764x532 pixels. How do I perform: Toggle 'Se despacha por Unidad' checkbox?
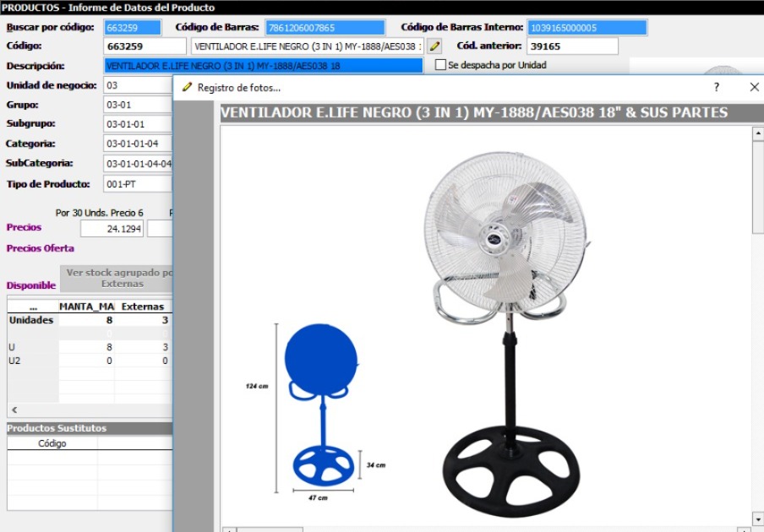click(x=440, y=65)
